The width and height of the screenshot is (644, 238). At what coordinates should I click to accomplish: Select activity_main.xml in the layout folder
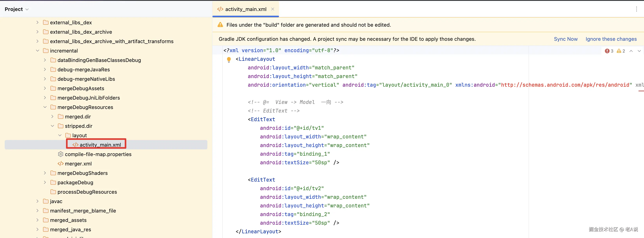point(100,145)
